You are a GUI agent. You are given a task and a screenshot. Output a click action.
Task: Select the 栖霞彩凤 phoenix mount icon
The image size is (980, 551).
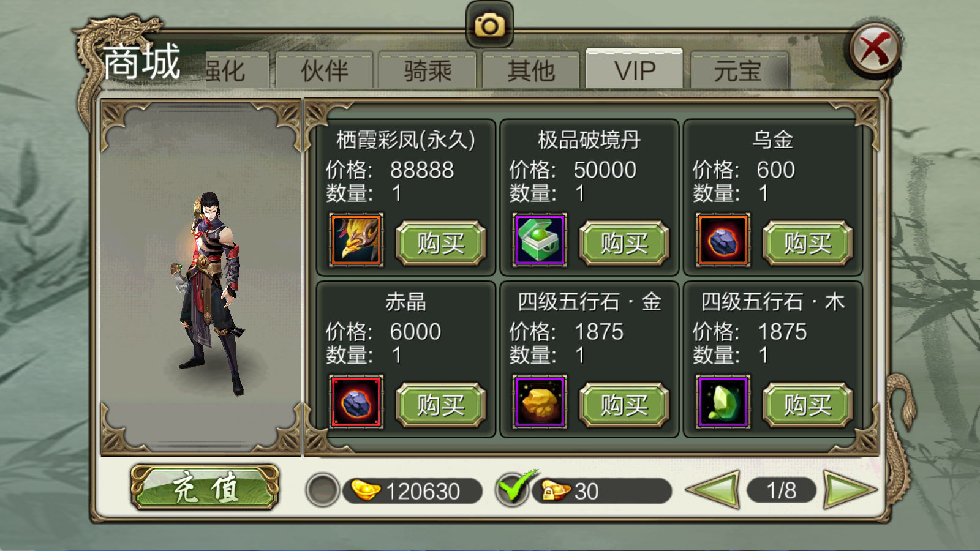(x=356, y=240)
